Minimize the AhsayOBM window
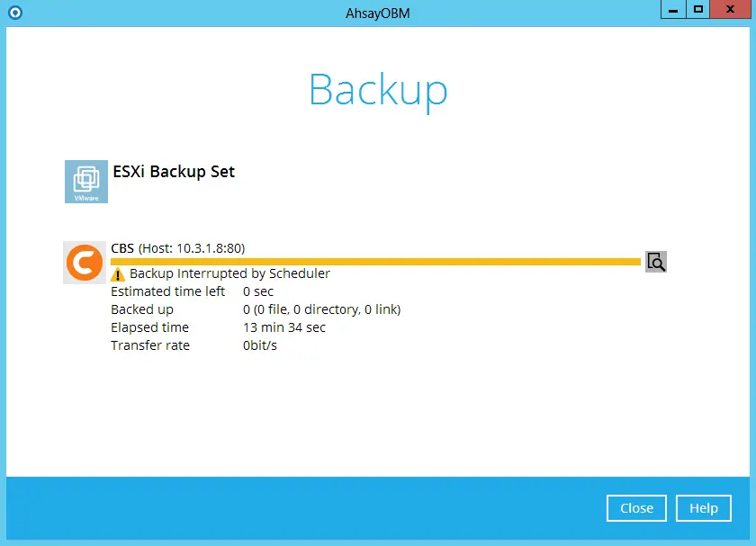 click(x=672, y=9)
